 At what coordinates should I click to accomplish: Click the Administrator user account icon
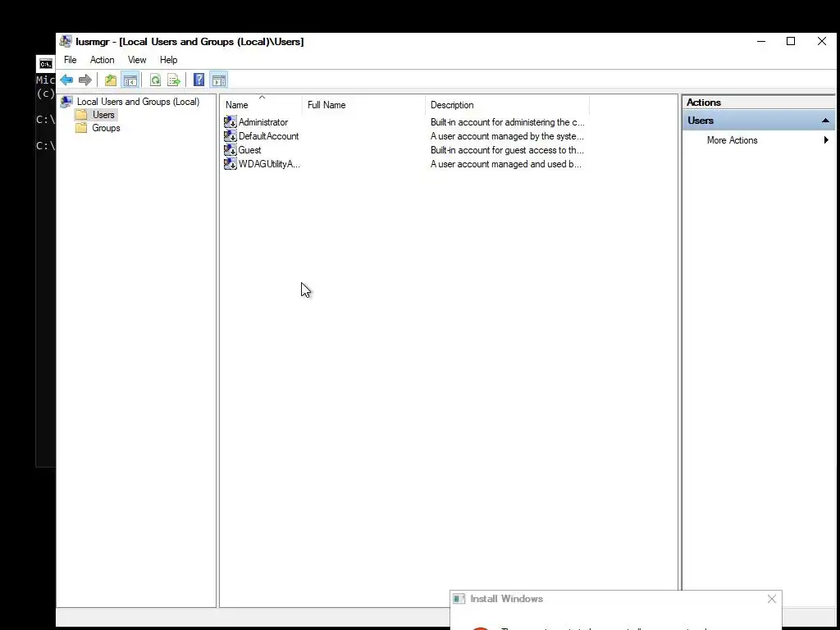click(x=231, y=122)
